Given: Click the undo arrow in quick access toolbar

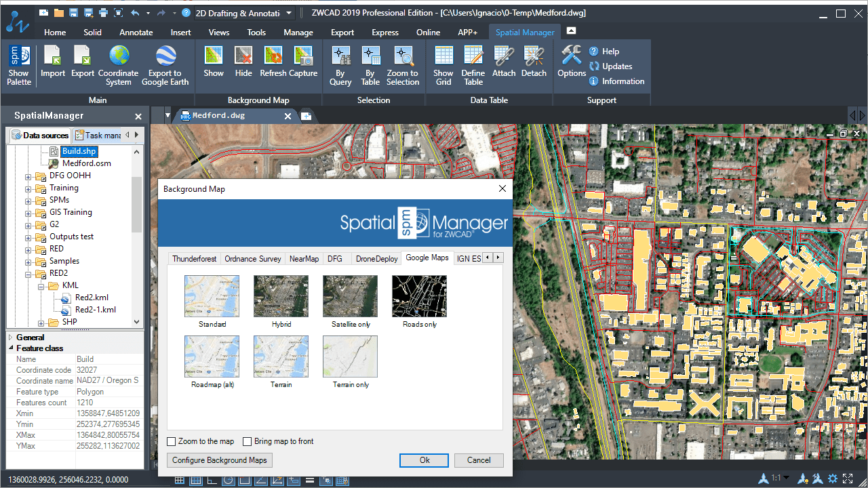Looking at the screenshot, I should 136,13.
